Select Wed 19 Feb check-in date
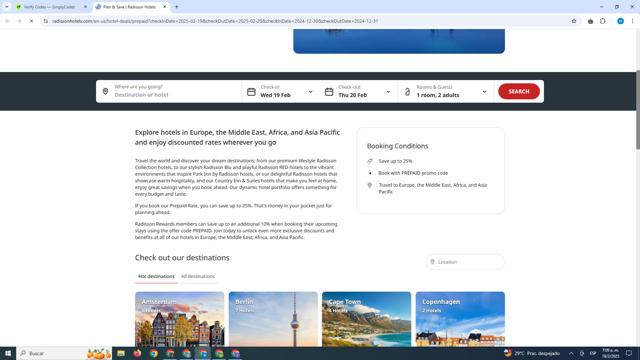Screen dimensions: 640x360 pos(276,95)
